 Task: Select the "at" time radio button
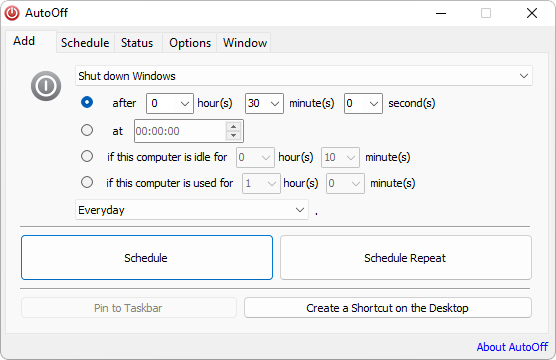[x=87, y=130]
